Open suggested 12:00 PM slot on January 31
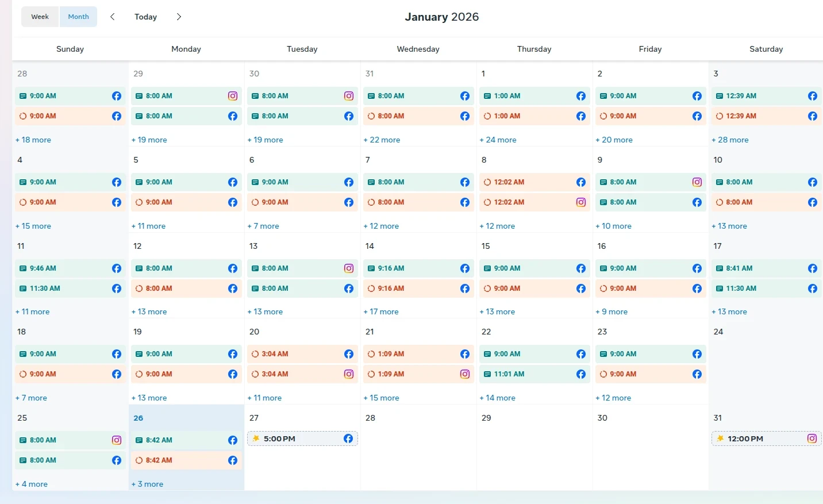 pyautogui.click(x=759, y=438)
